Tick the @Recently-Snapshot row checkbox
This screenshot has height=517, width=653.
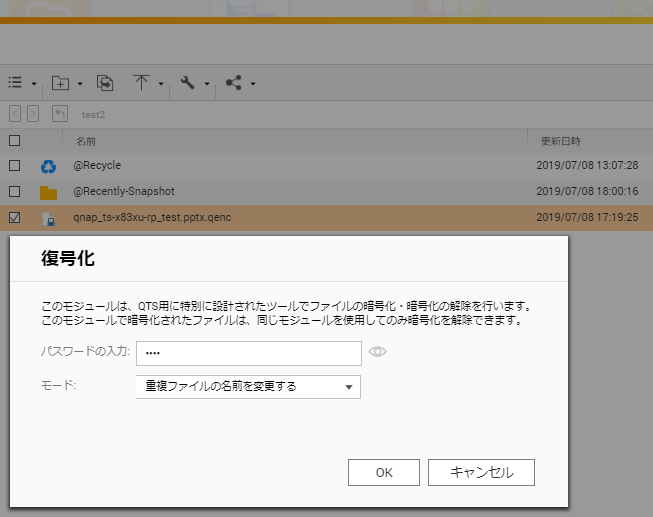coord(15,191)
